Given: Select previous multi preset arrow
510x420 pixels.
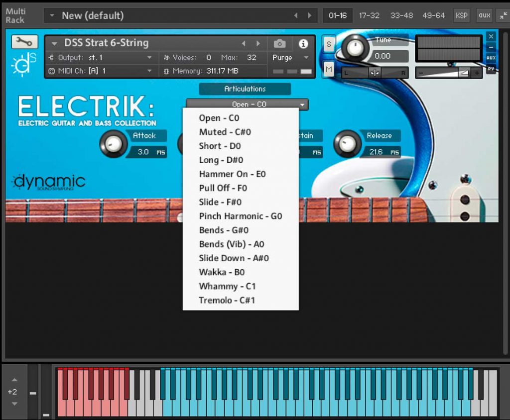Looking at the screenshot, I should pos(296,15).
